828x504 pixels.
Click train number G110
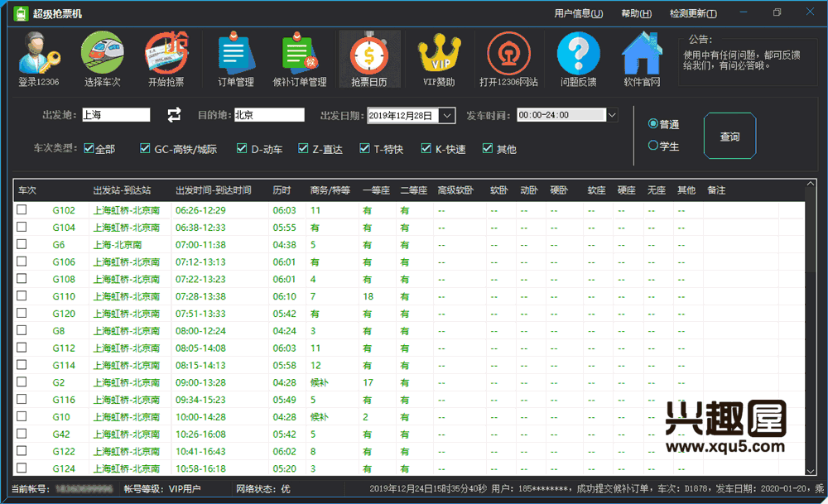pyautogui.click(x=64, y=296)
